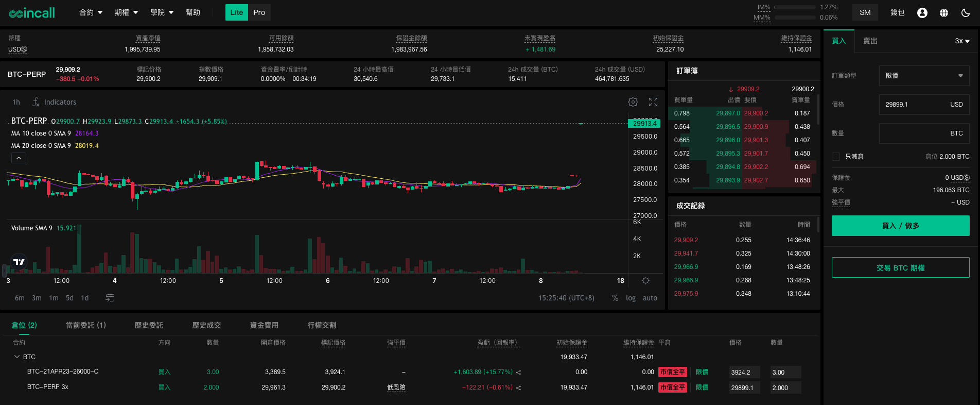Select the 5d chart range
This screenshot has height=405, width=980.
pyautogui.click(x=69, y=298)
